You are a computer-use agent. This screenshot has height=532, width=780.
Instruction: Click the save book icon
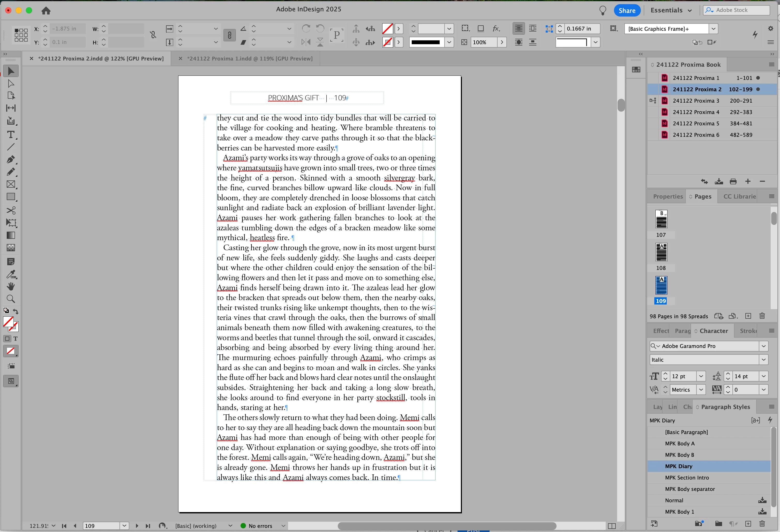(x=719, y=181)
